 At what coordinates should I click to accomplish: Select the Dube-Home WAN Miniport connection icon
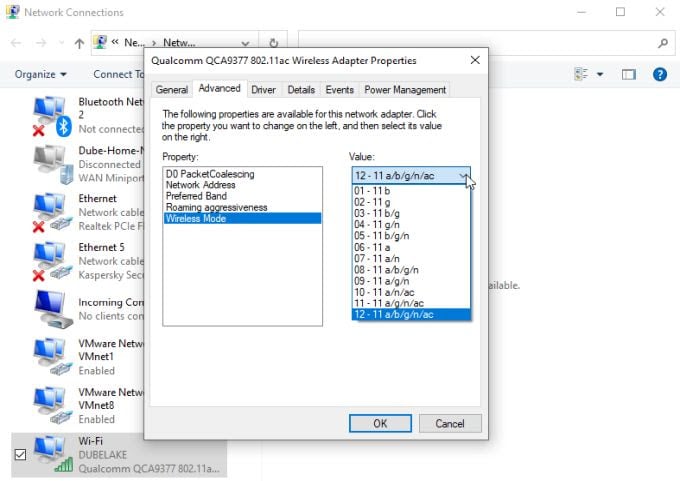tap(53, 165)
